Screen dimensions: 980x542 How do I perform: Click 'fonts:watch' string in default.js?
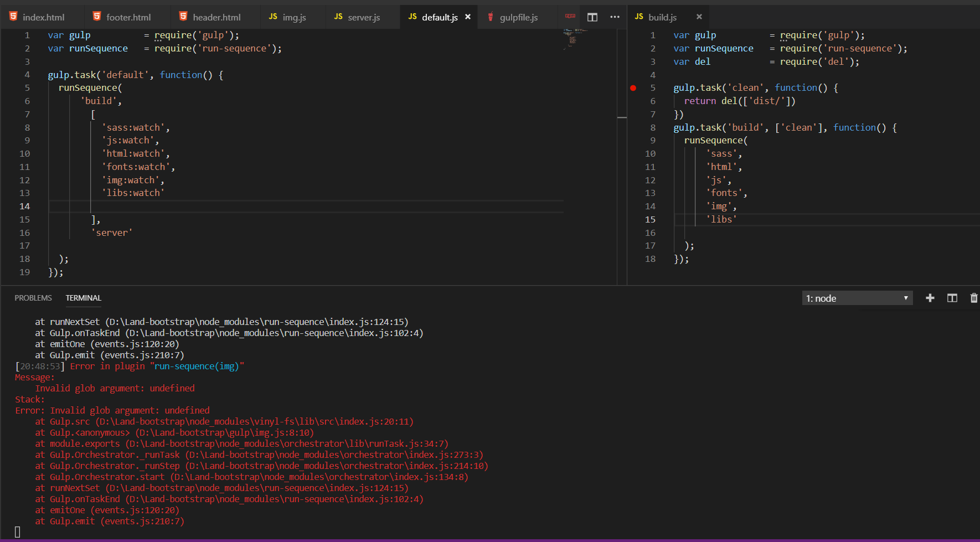click(136, 167)
